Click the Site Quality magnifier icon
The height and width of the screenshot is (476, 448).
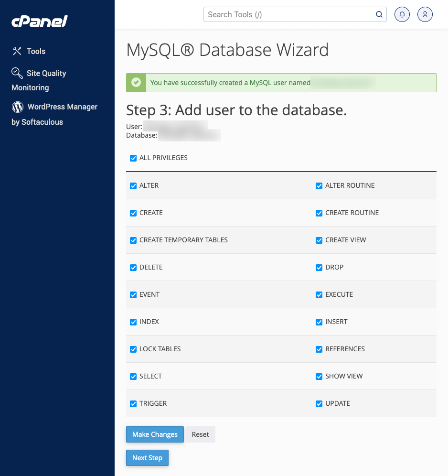click(17, 73)
